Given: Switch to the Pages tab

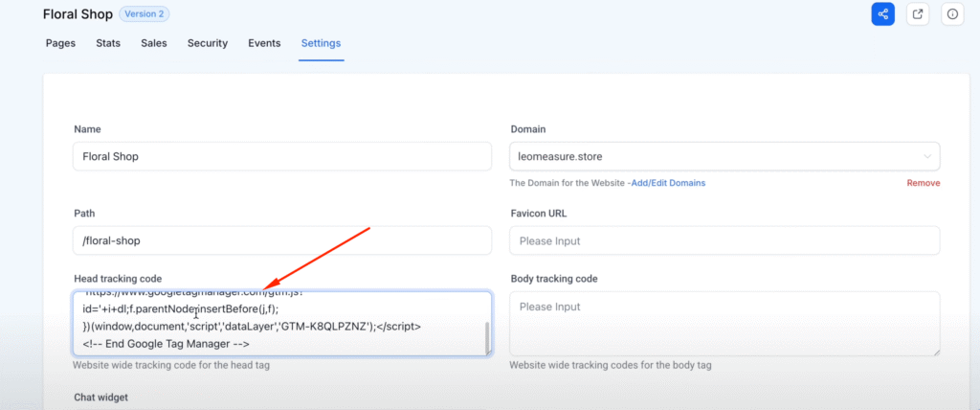Looking at the screenshot, I should tap(60, 43).
